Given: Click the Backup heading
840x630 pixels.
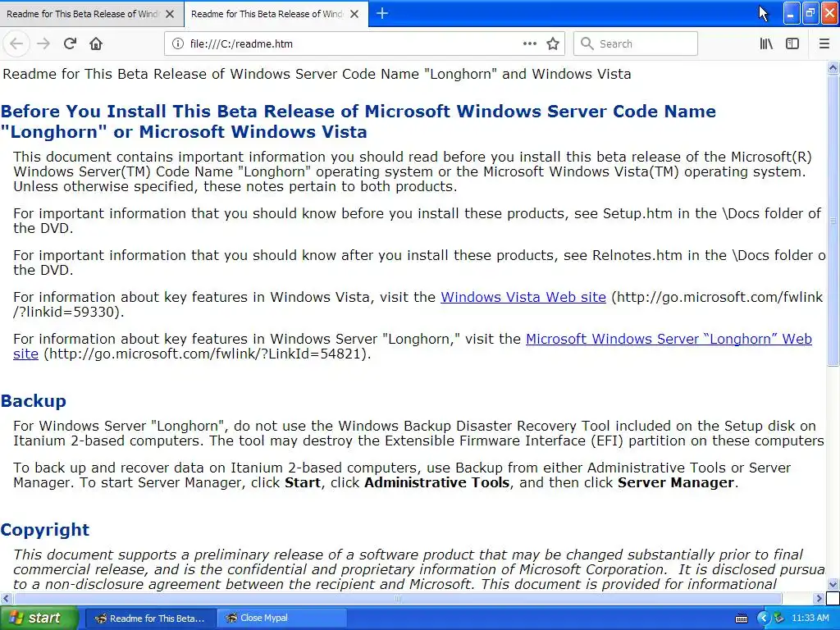Looking at the screenshot, I should (x=33, y=400).
